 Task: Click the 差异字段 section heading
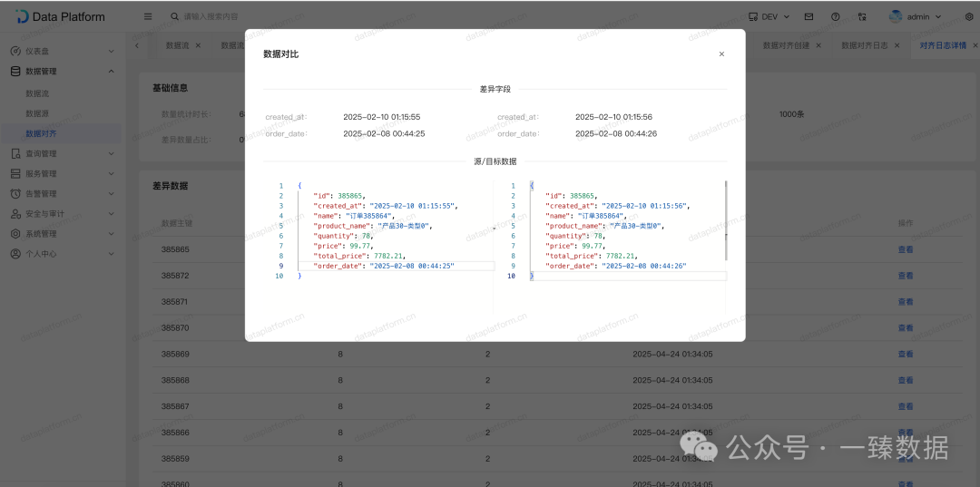click(495, 89)
